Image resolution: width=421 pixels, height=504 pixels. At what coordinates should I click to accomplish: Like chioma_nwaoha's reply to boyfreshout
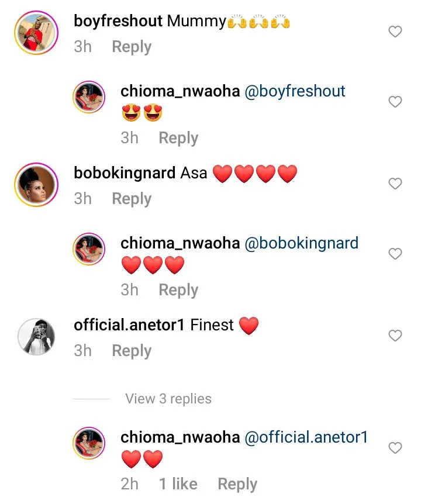[x=395, y=102]
